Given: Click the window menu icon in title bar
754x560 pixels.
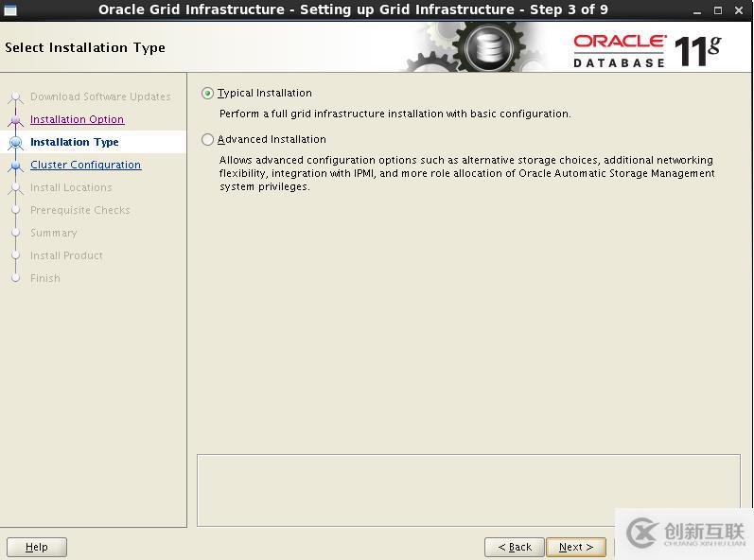Looking at the screenshot, I should coord(10,10).
